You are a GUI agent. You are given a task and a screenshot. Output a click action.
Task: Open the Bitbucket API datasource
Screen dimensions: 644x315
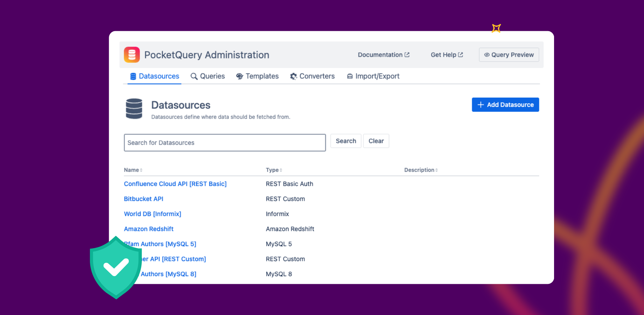coord(143,198)
